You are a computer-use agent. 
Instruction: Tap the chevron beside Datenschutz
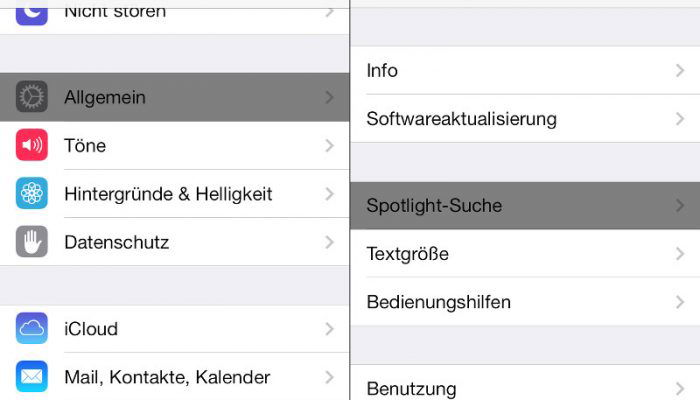[329, 242]
